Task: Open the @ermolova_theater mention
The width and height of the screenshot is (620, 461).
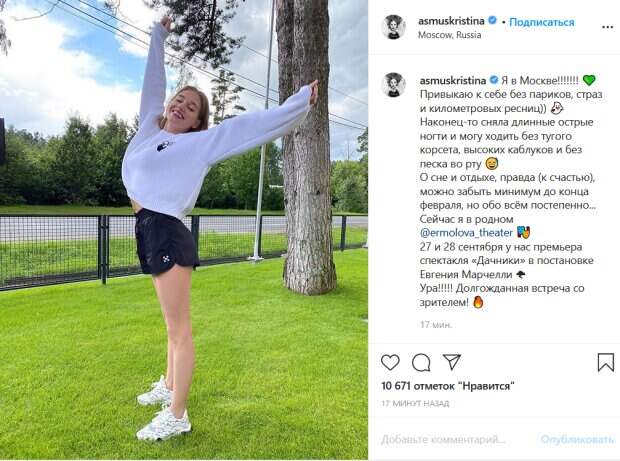Action: click(466, 232)
